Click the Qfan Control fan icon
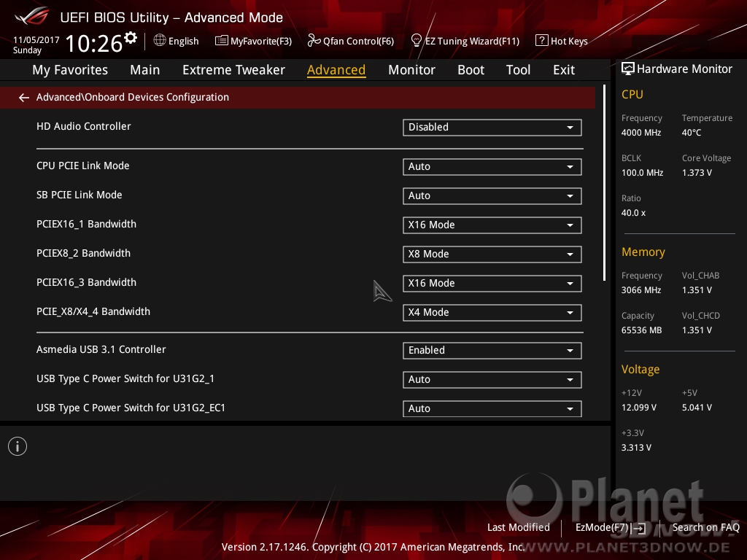Screen dimensions: 747x560 pyautogui.click(x=314, y=41)
